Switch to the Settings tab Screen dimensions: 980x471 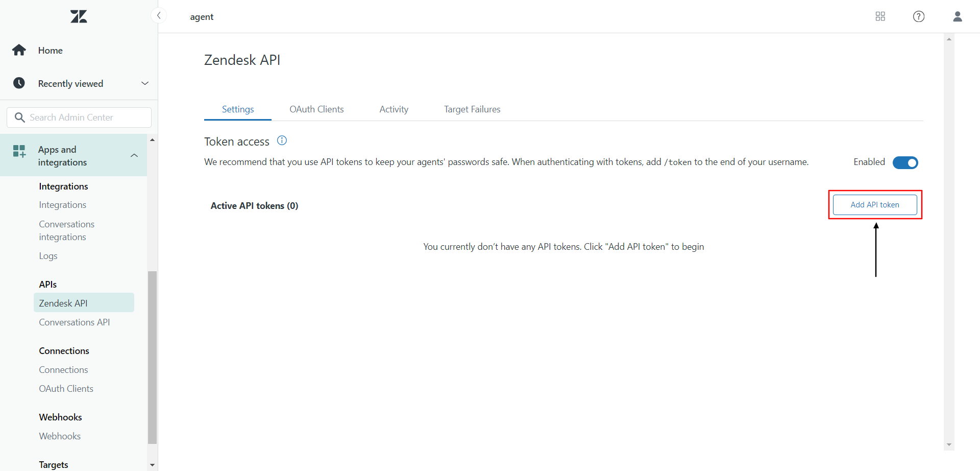point(238,109)
